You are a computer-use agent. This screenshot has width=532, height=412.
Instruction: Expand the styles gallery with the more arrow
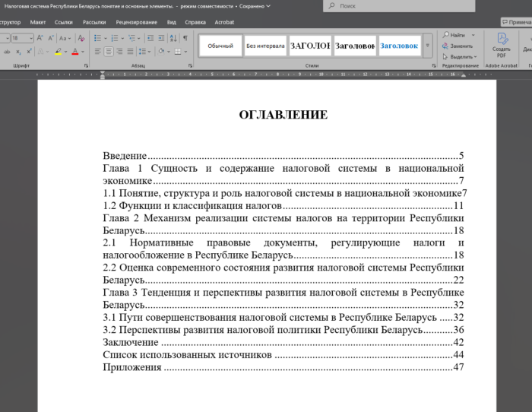click(427, 46)
